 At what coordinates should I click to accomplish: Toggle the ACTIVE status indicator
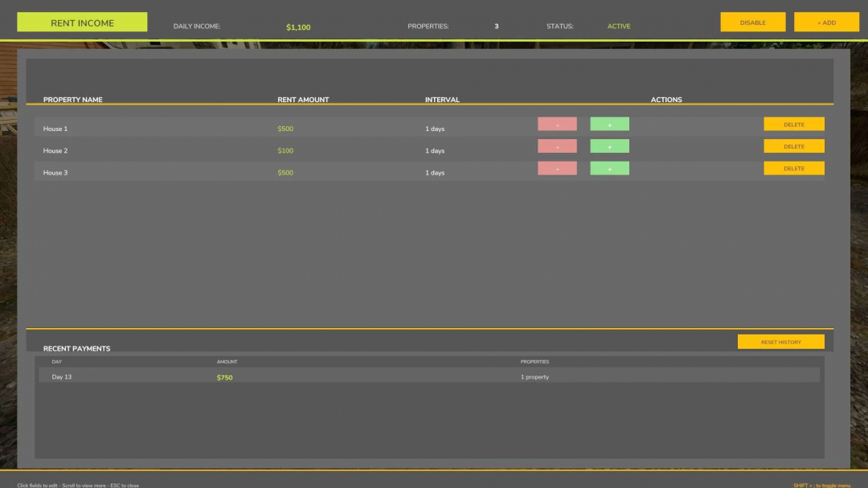coord(619,26)
